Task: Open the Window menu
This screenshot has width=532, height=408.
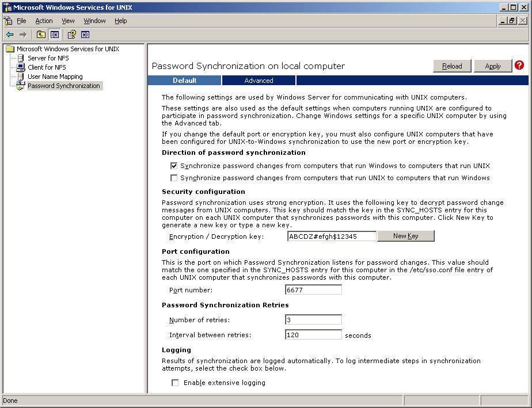Action: coord(94,21)
